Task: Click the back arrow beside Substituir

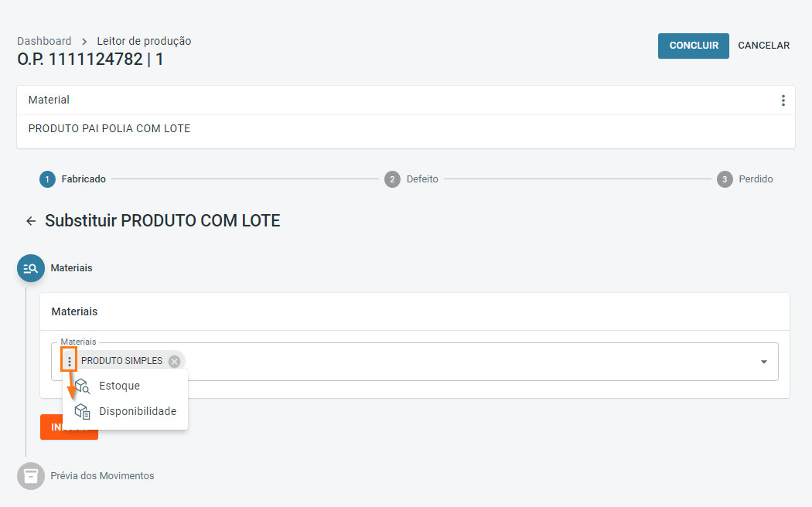Action: tap(31, 221)
